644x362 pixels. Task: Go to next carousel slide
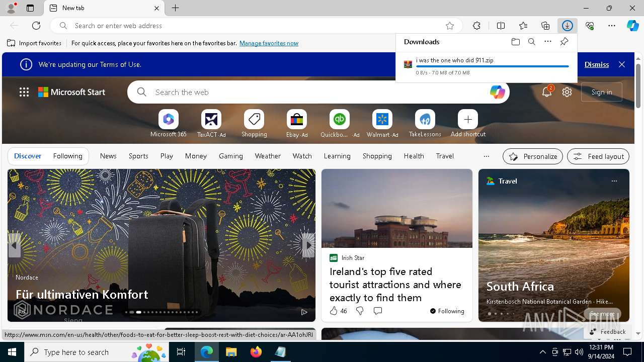308,246
